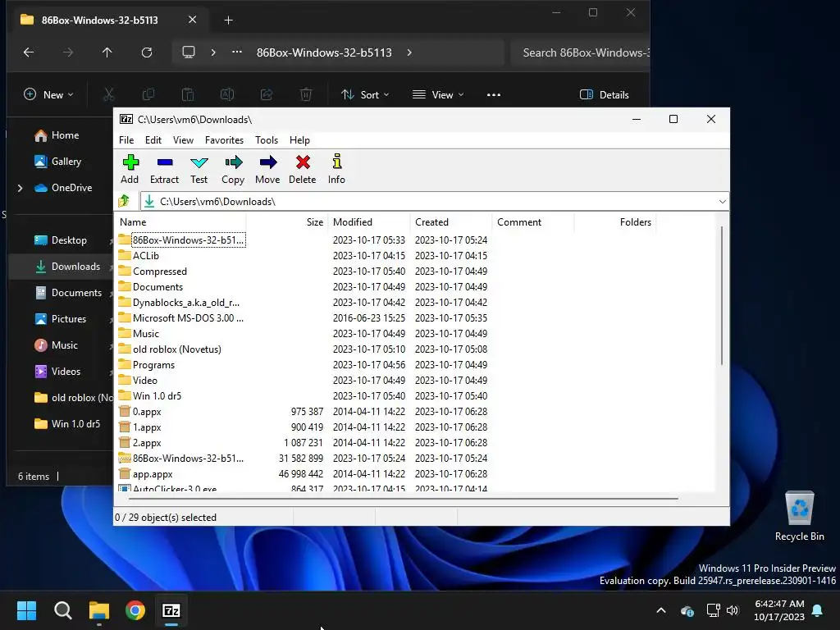
Task: Open the File menu in 7-Zip
Action: coord(126,139)
